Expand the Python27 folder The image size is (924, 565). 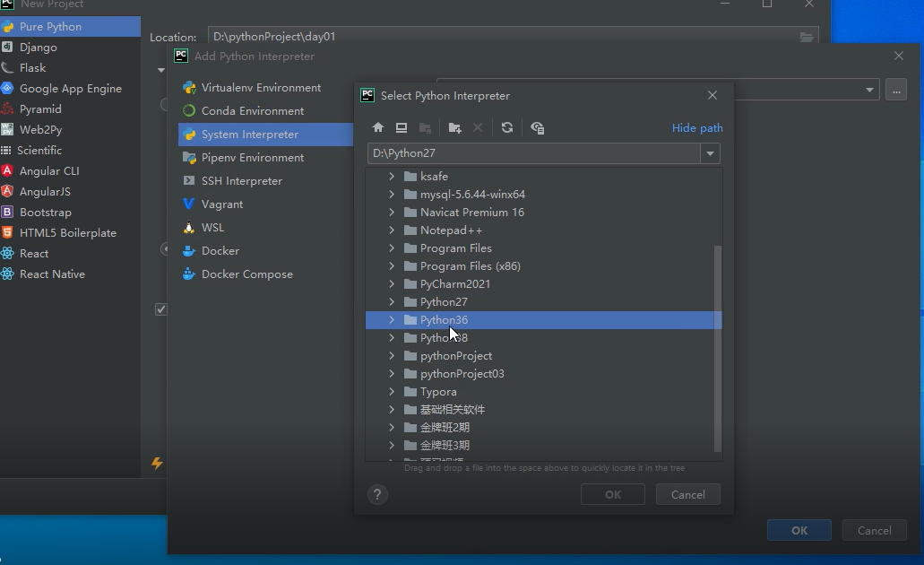392,302
